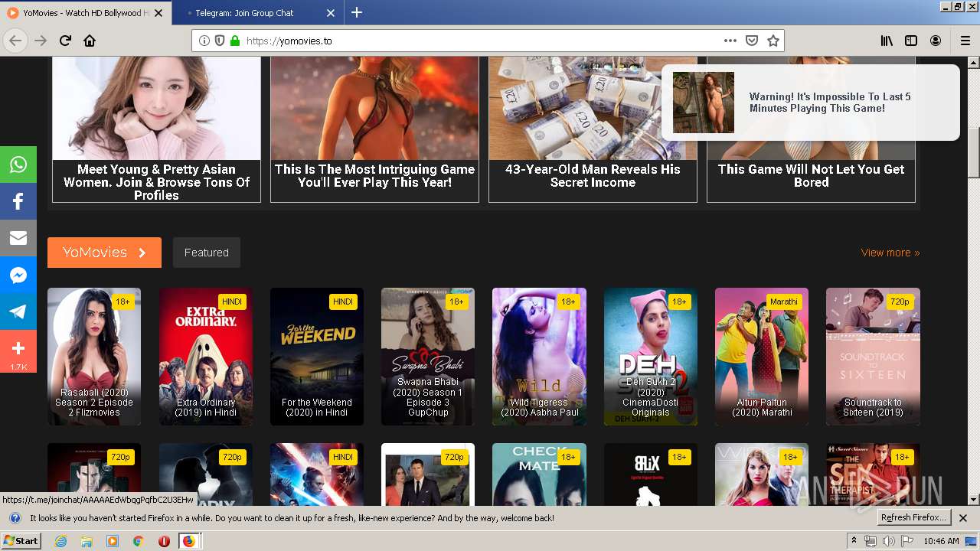Share page via Messenger
Viewport: 980px width, 551px height.
[18, 275]
